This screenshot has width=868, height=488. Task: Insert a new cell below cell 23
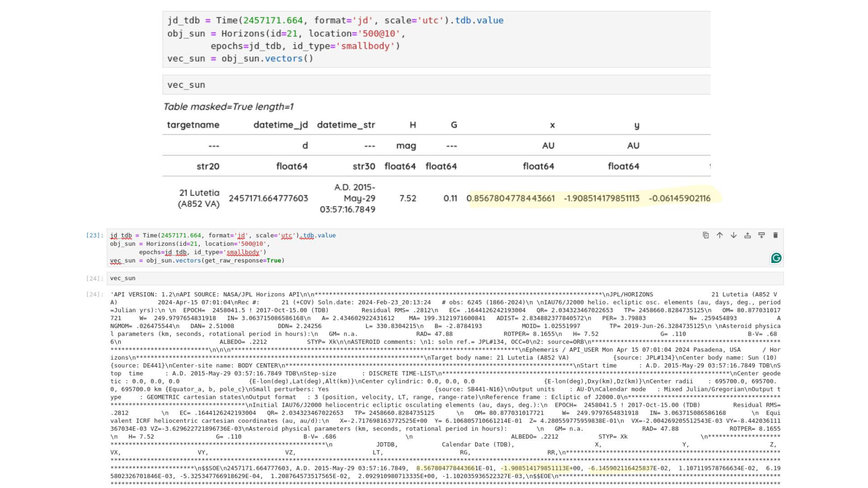tap(762, 235)
